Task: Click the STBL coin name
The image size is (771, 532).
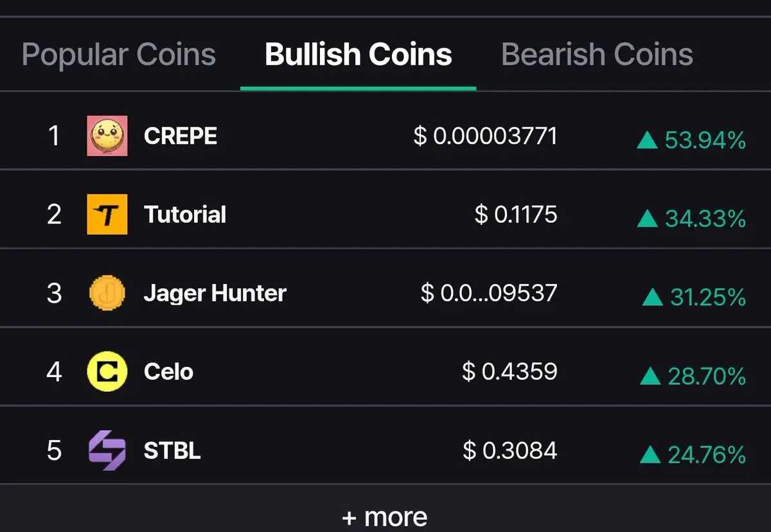Action: pos(172,450)
